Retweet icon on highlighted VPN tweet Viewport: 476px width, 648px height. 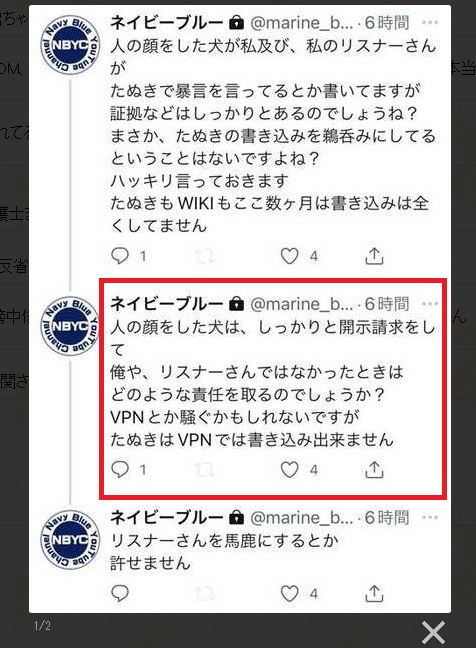click(x=205, y=470)
